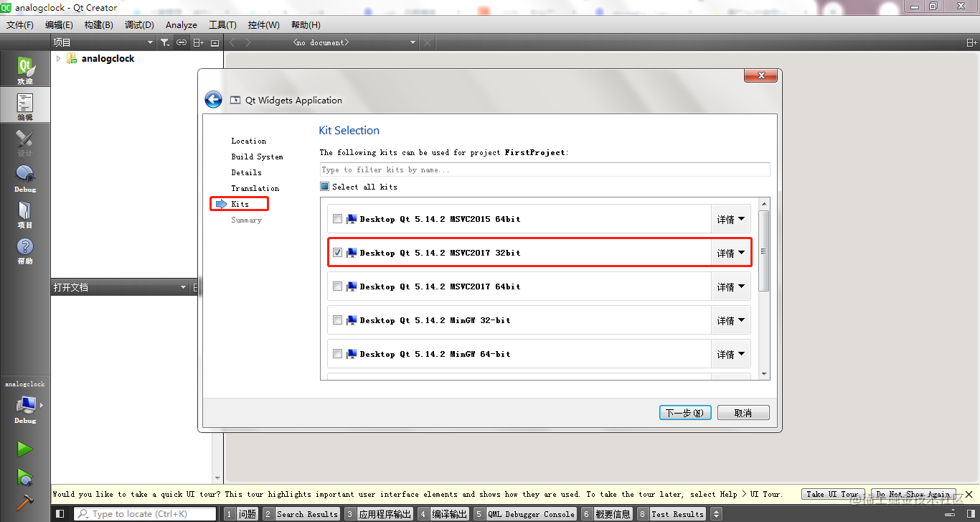Enable Desktop Qt 5.14.2 MSVC2015 64bit kit
The height and width of the screenshot is (522, 980).
coord(337,219)
